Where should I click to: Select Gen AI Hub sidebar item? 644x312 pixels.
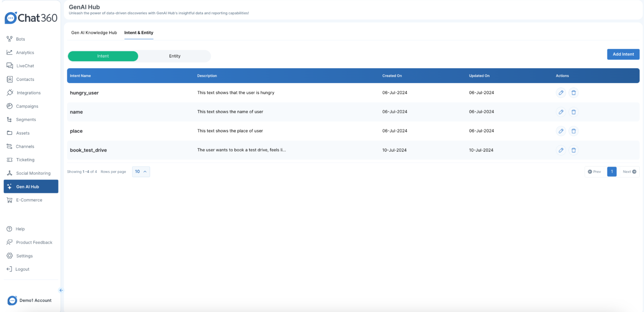(x=31, y=186)
